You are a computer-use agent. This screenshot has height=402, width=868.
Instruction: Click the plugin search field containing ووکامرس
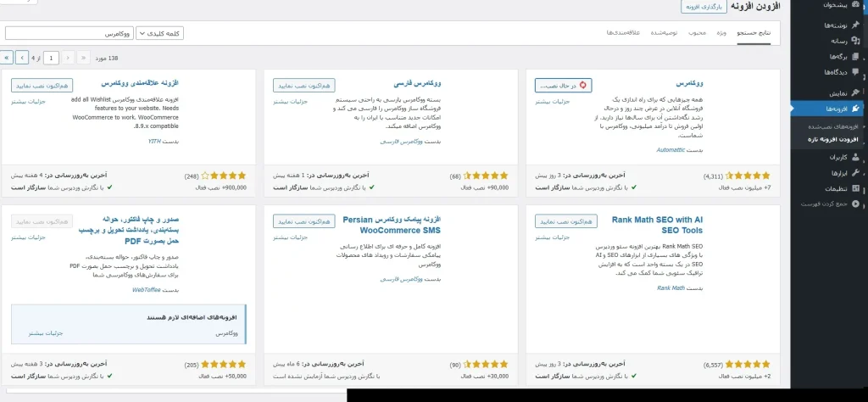click(68, 33)
